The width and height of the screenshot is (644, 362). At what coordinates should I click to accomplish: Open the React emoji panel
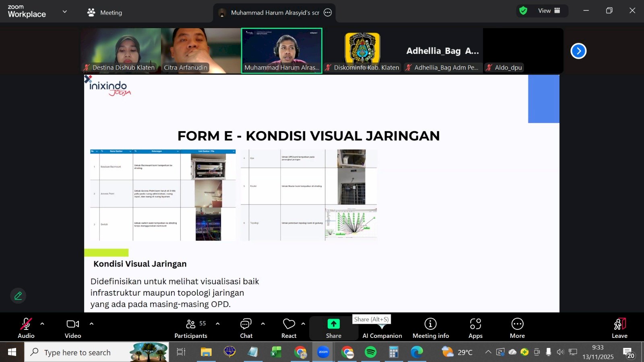289,328
